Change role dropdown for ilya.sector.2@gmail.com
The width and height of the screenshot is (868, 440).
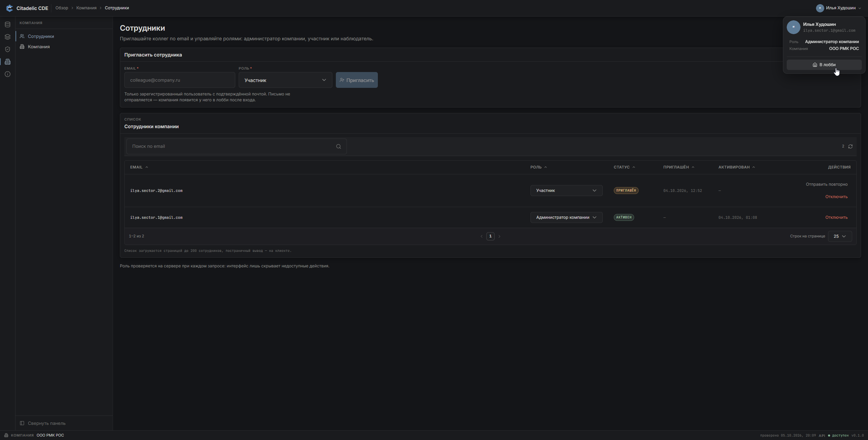[566, 191]
